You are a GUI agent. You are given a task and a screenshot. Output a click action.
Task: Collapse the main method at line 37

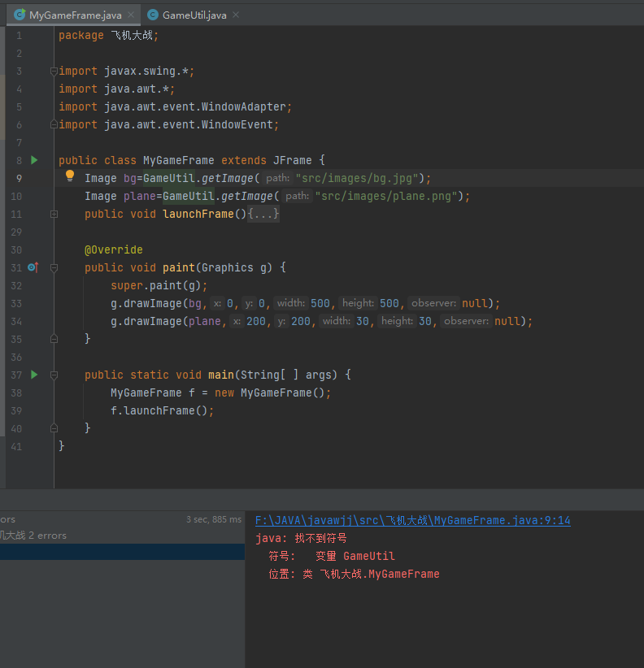(54, 375)
